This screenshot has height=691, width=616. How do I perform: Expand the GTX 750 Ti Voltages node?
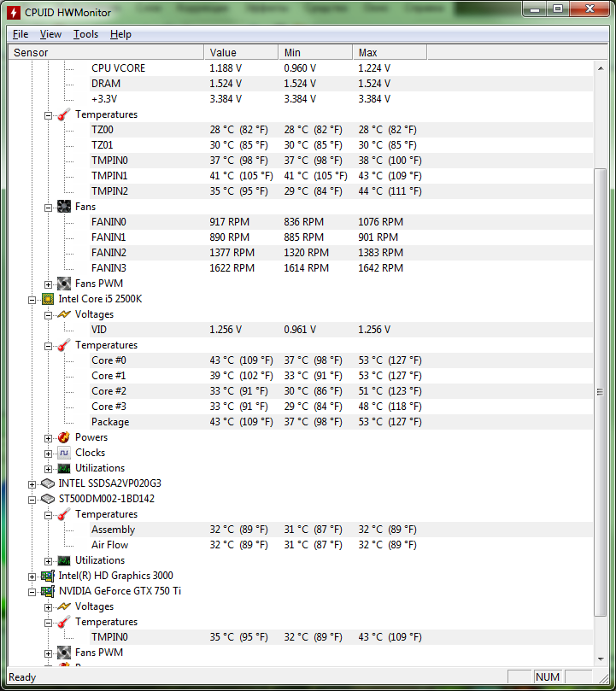48,607
